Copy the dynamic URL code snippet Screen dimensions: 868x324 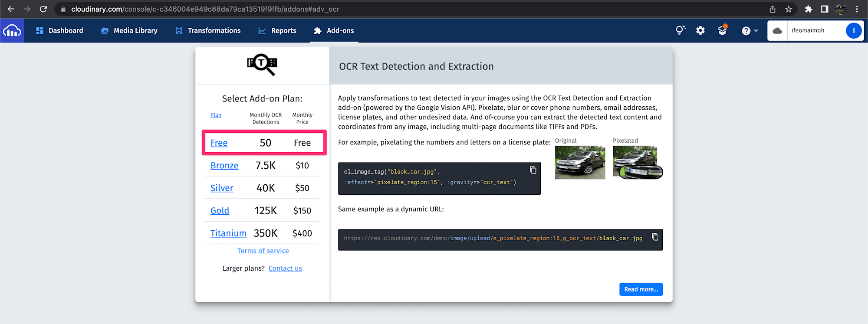[655, 237]
